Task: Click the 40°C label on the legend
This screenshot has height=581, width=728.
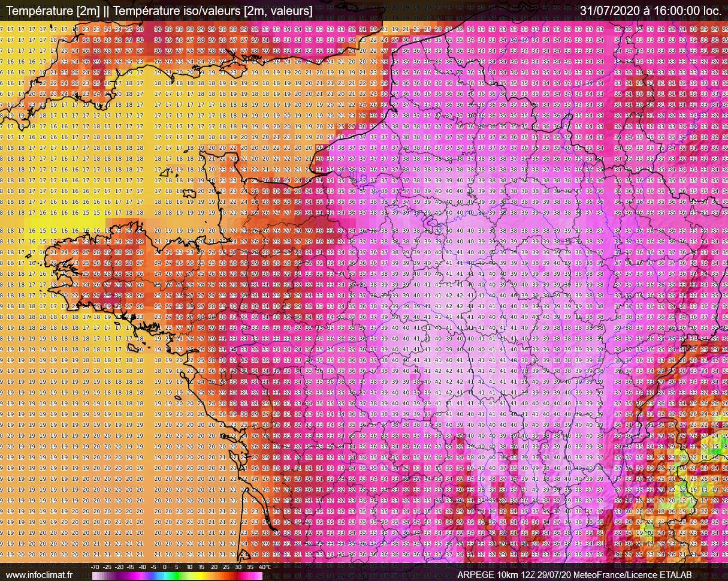Action: (x=264, y=567)
